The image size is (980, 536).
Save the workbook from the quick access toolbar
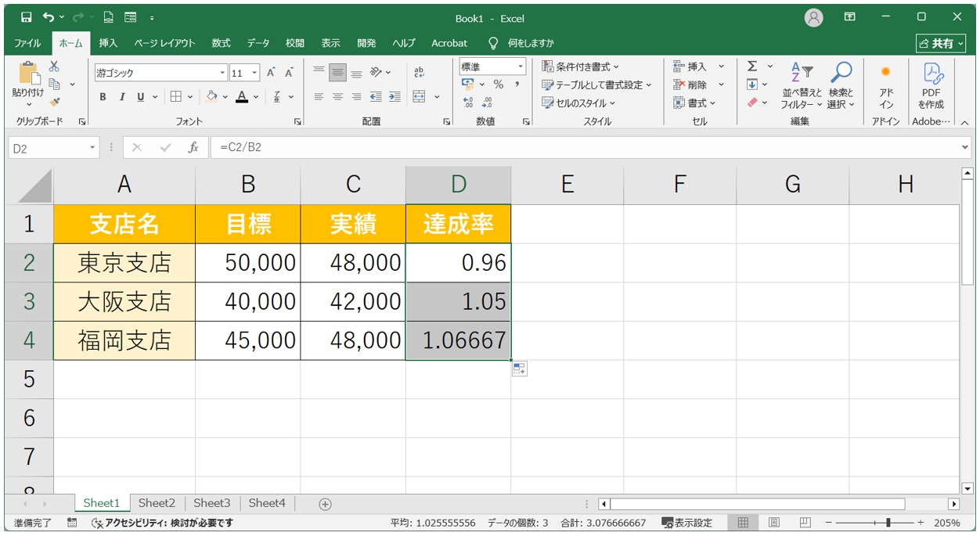26,18
